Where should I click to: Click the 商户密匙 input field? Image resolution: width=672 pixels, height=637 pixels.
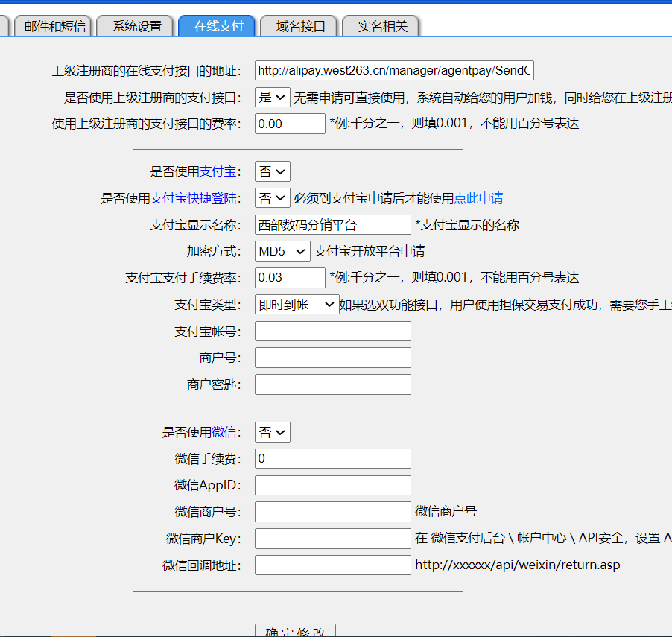[x=332, y=384]
